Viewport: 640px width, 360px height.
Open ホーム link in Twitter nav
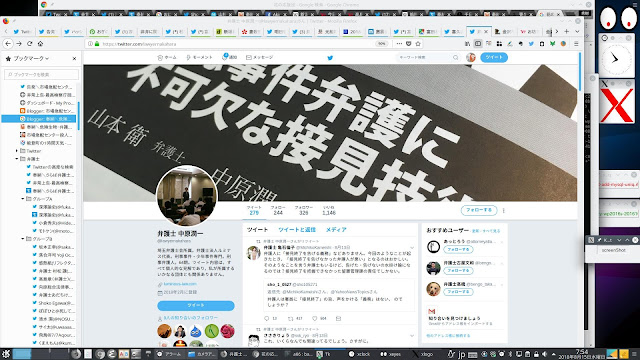coord(167,58)
